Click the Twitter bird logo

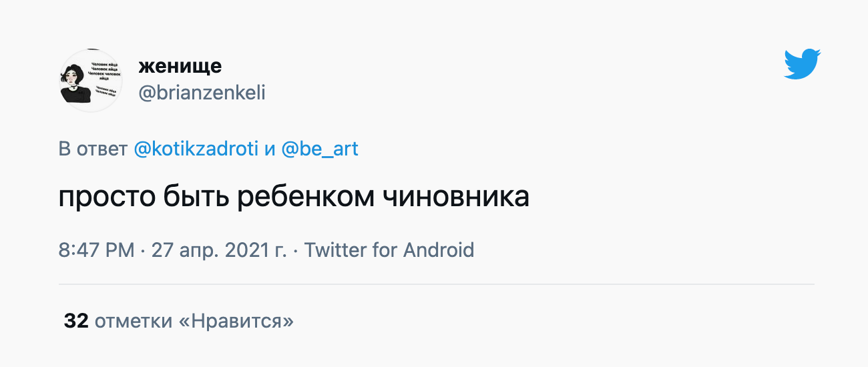(x=802, y=64)
